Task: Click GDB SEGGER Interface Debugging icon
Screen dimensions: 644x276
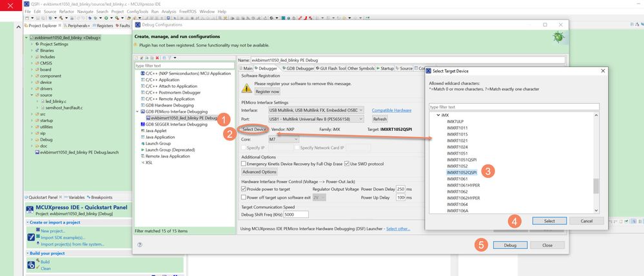Action: click(143, 124)
